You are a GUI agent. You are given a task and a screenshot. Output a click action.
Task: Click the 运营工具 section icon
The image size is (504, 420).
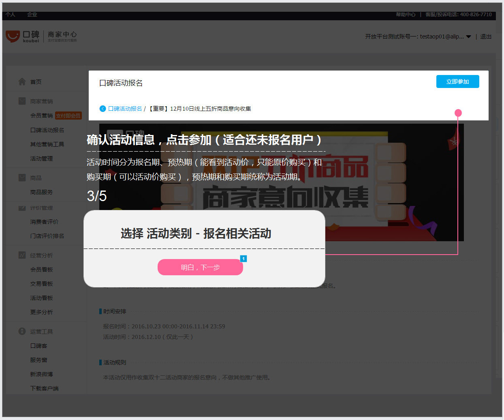pyautogui.click(x=22, y=331)
